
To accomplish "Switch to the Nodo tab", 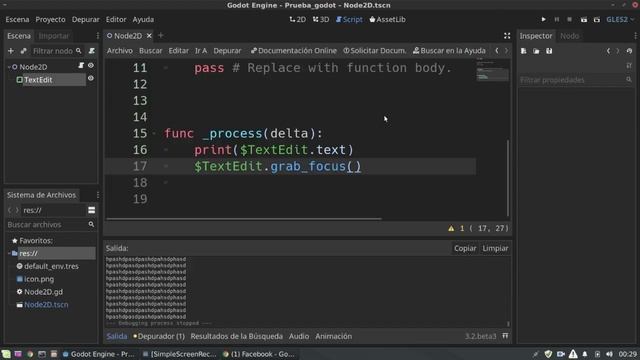I will coord(569,36).
